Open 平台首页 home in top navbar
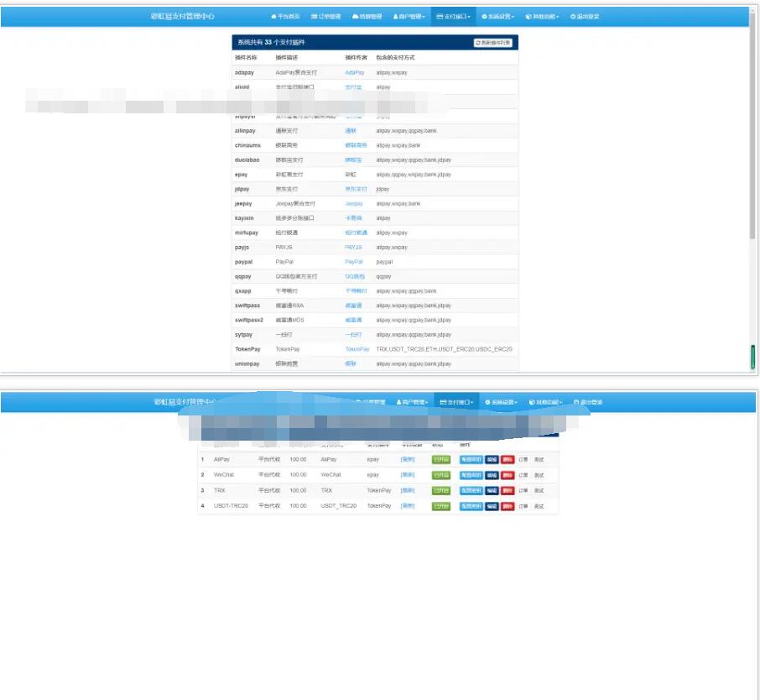760x700 pixels. coord(285,17)
